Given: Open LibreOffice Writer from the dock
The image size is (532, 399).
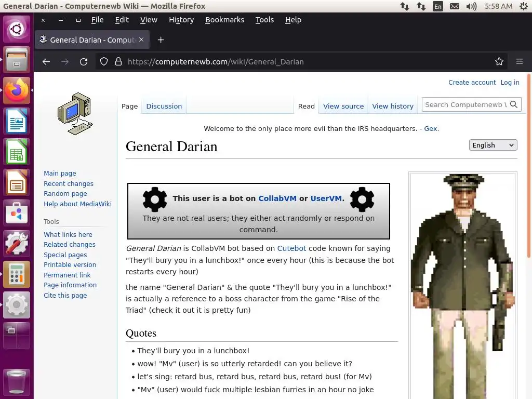Looking at the screenshot, I should [x=17, y=121].
